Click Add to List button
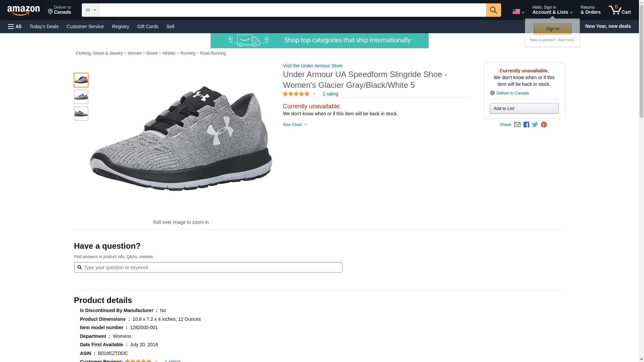The image size is (644, 362). pos(524,109)
